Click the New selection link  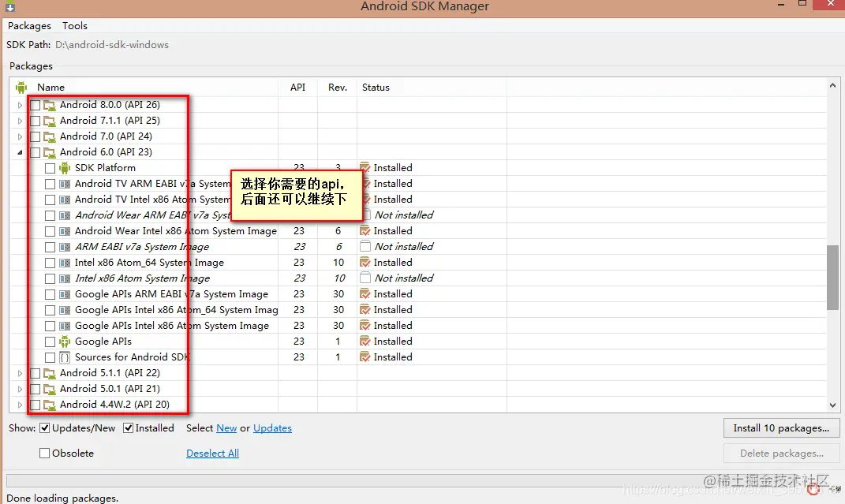click(x=226, y=428)
